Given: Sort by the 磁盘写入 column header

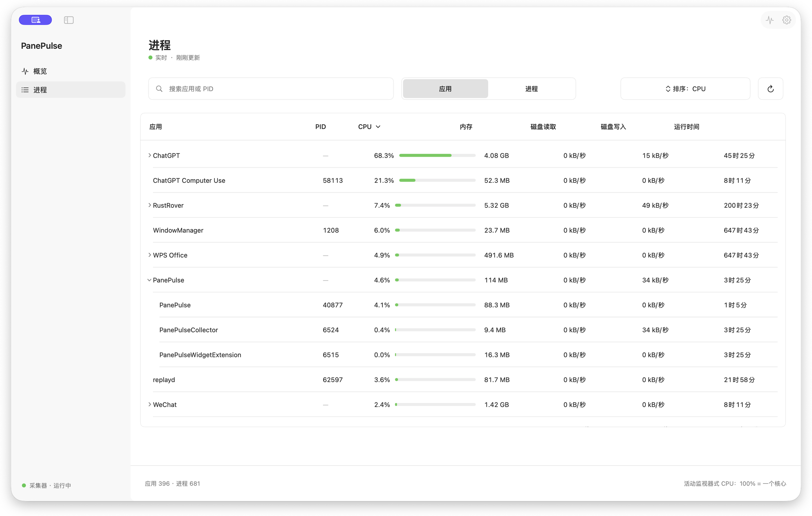Looking at the screenshot, I should click(613, 127).
